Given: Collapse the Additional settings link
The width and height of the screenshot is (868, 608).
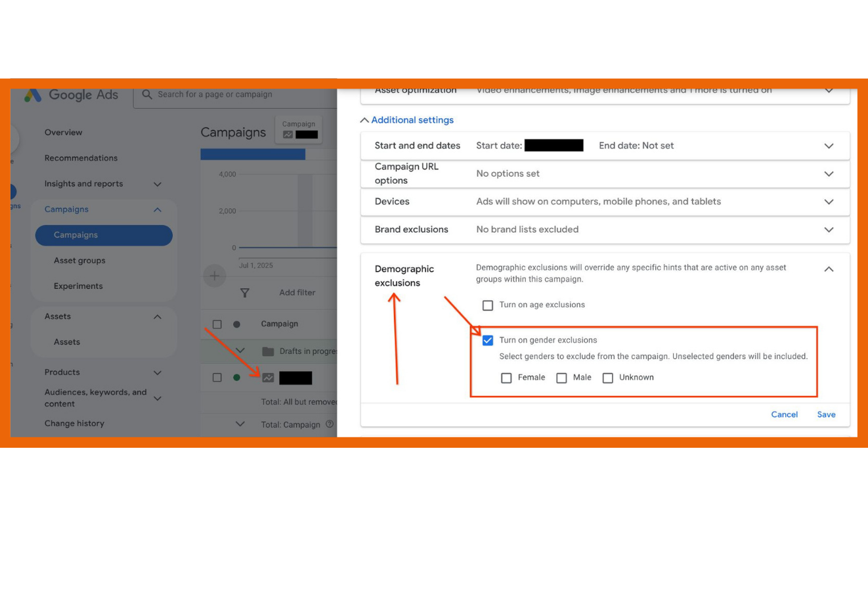Looking at the screenshot, I should point(407,120).
